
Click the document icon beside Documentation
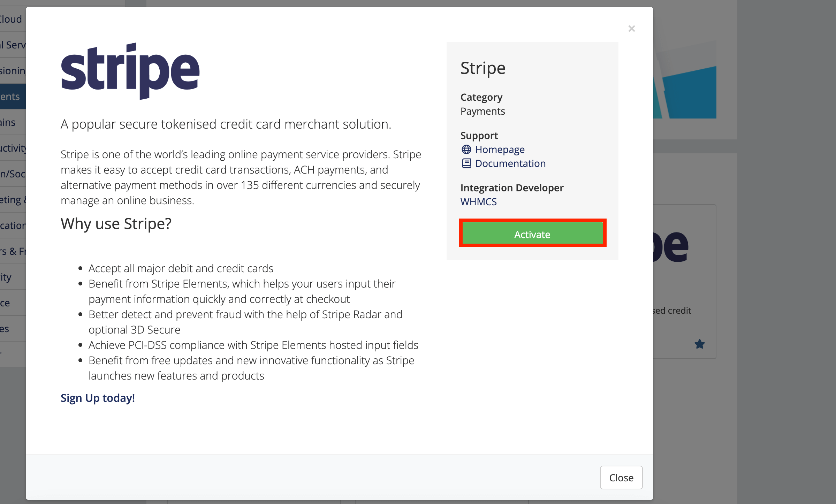[x=466, y=163]
